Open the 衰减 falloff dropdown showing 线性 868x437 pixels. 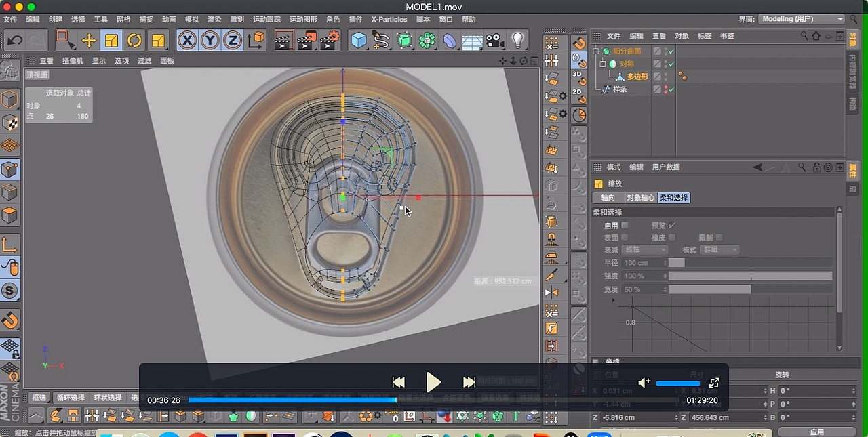pos(645,249)
